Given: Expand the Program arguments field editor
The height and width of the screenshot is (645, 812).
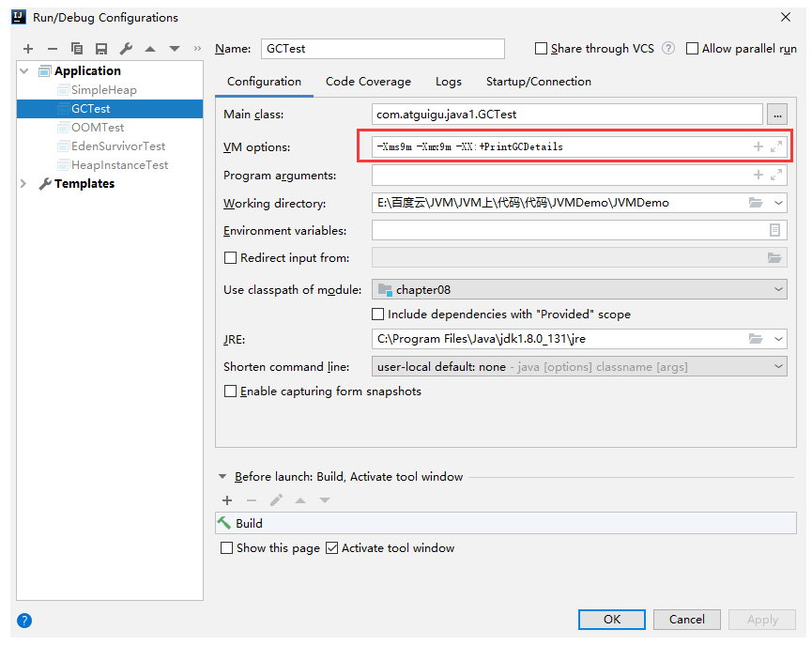Looking at the screenshot, I should [776, 176].
